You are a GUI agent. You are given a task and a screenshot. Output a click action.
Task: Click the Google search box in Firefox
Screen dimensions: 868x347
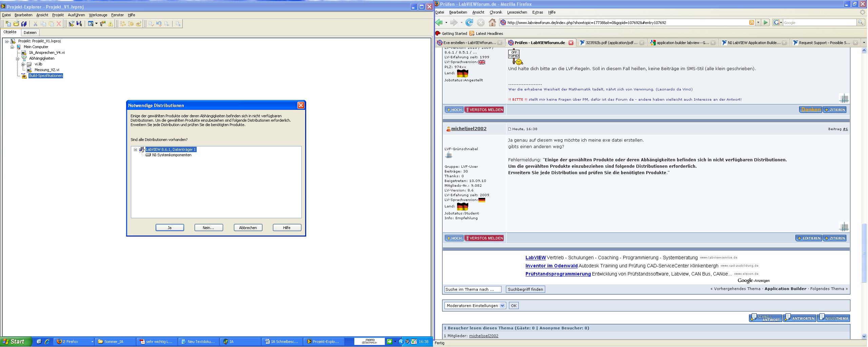[820, 23]
